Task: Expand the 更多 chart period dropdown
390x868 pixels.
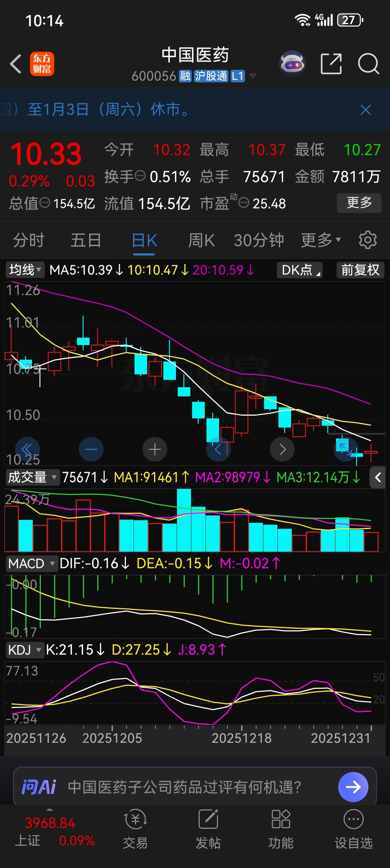Action: click(321, 240)
